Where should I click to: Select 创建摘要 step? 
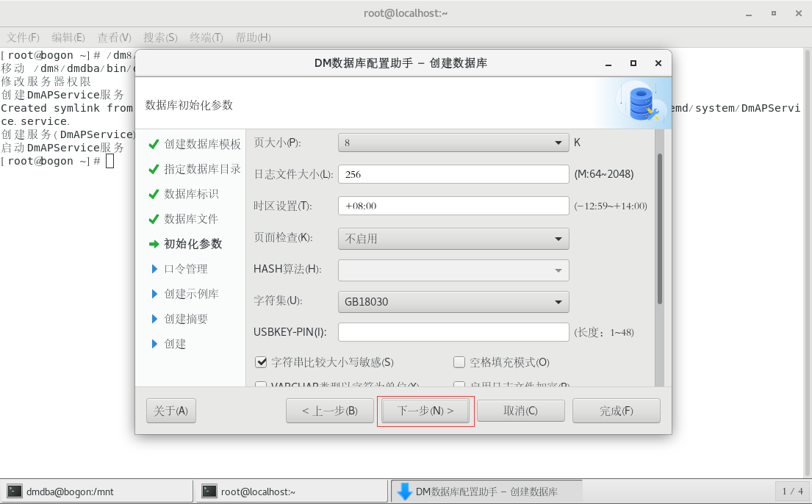click(x=186, y=319)
